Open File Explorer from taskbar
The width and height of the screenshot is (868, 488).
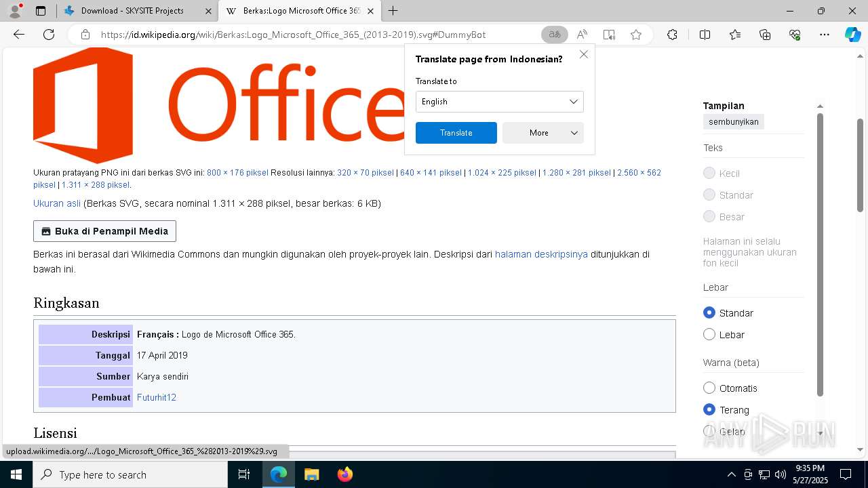coord(311,474)
